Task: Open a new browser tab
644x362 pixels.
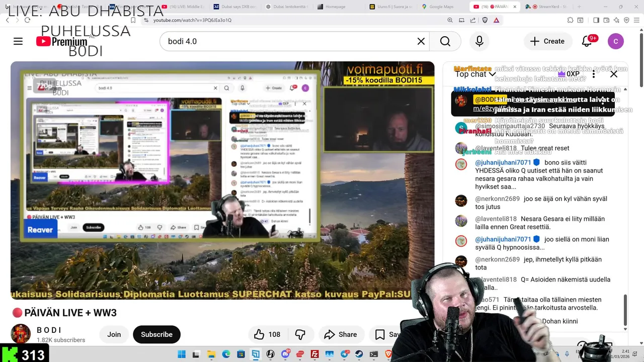Action: pyautogui.click(x=579, y=7)
